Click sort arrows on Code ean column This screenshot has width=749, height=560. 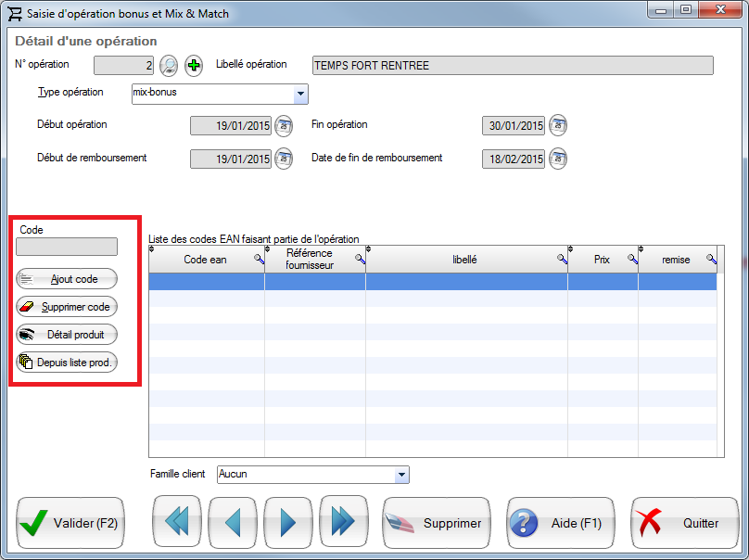[152, 249]
